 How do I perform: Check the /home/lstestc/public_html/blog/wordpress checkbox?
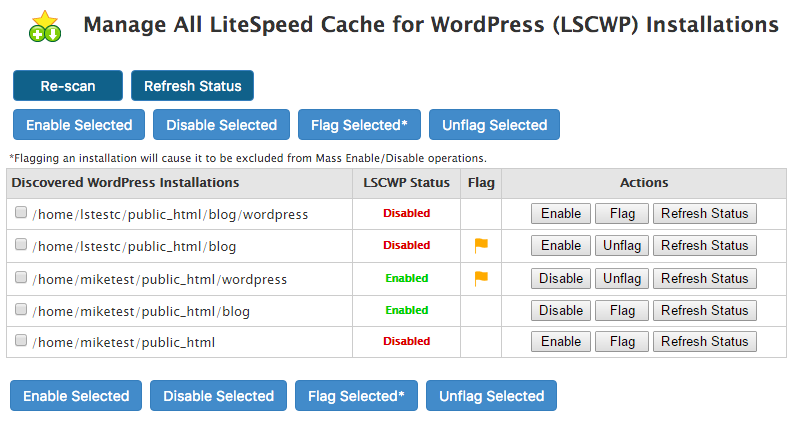pos(21,212)
